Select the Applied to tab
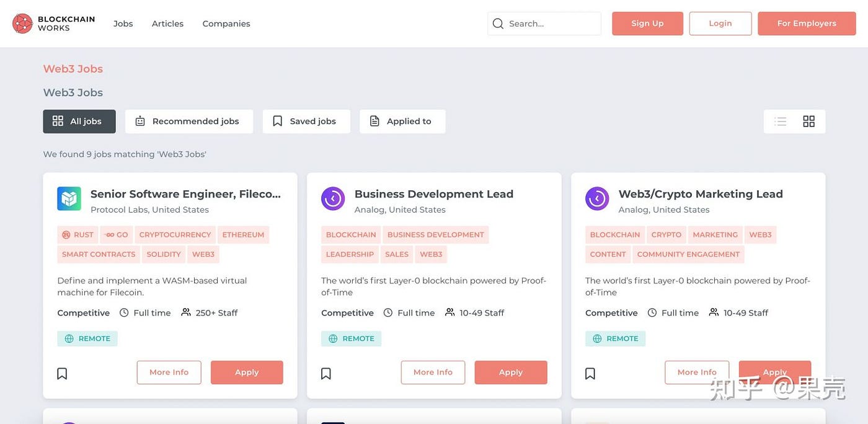Image resolution: width=868 pixels, height=424 pixels. pos(402,121)
